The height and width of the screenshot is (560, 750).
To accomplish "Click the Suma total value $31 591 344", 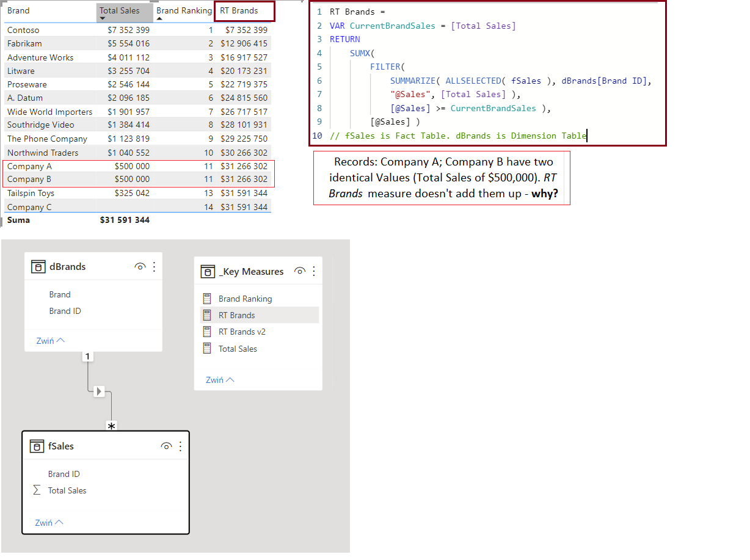I will tap(125, 220).
